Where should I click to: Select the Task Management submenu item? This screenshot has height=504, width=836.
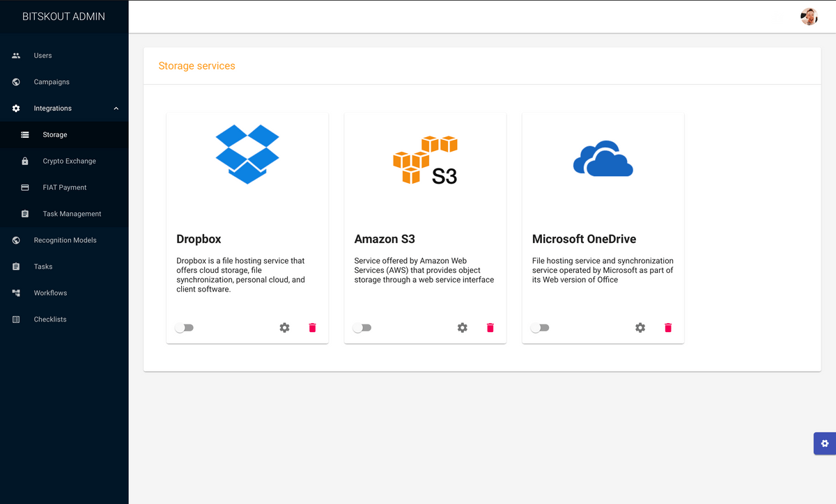click(64, 214)
